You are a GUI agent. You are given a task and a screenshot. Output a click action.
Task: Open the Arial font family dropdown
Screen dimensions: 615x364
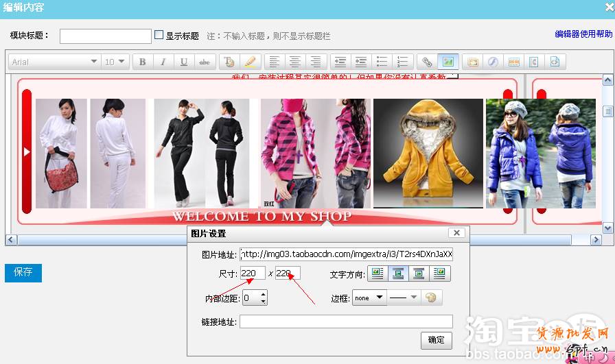pyautogui.click(x=54, y=62)
